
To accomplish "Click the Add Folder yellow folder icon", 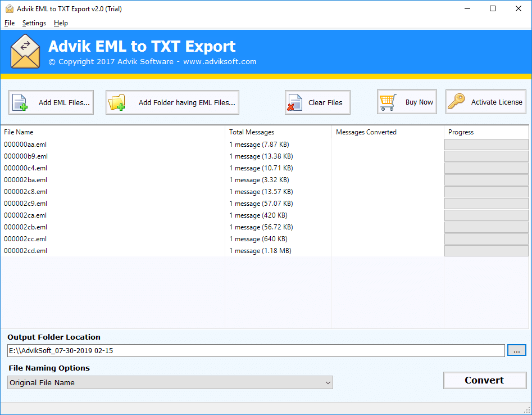I will click(116, 102).
